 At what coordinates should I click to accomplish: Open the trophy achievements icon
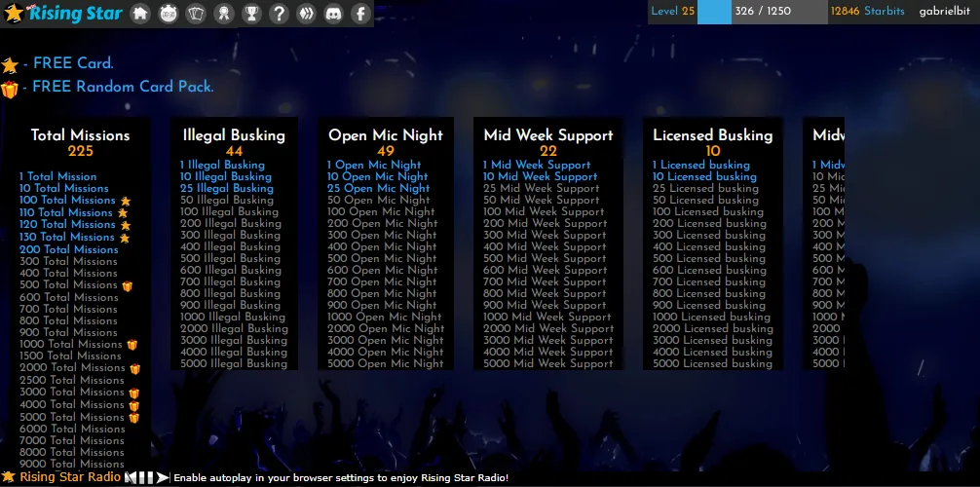click(x=251, y=13)
